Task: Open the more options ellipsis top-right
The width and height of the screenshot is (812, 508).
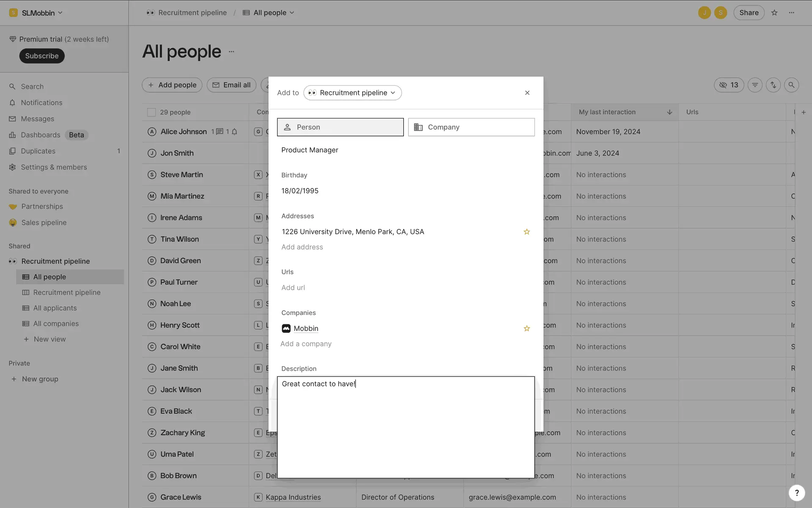Action: (x=792, y=13)
